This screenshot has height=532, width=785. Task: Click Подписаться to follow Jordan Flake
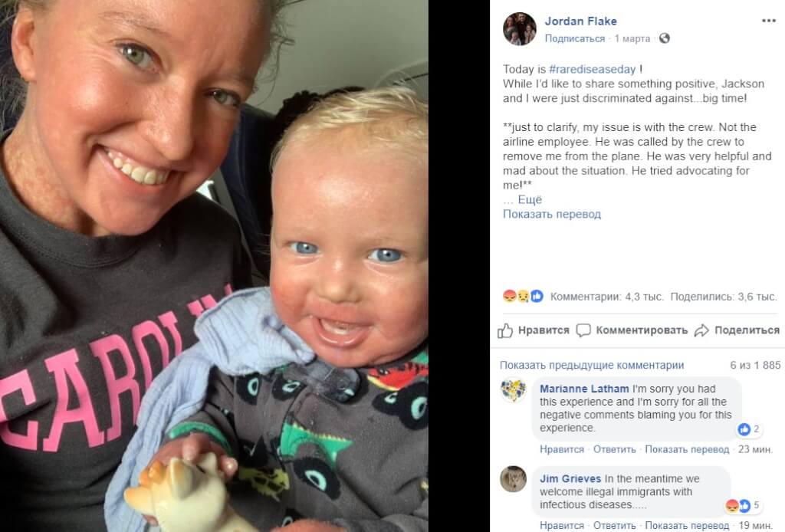click(x=575, y=38)
